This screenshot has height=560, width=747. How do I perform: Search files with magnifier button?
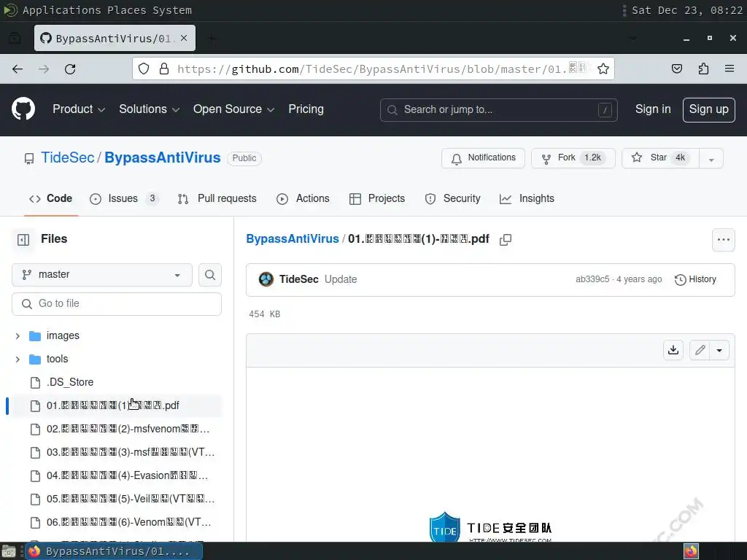tap(210, 275)
